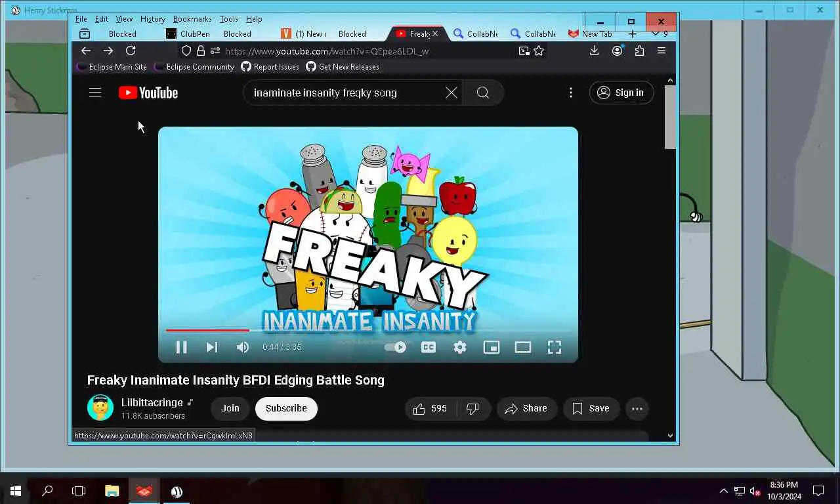Open File Explorer from the taskbar
The height and width of the screenshot is (504, 840).
[112, 491]
